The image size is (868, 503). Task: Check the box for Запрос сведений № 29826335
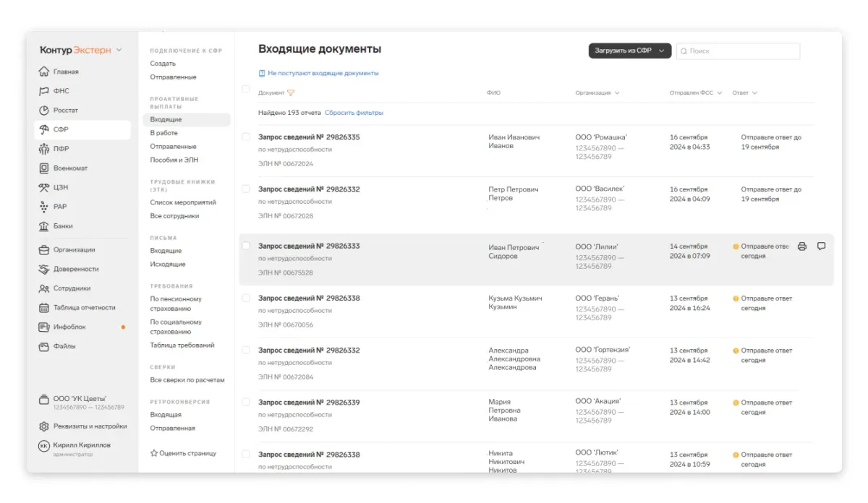pyautogui.click(x=246, y=137)
